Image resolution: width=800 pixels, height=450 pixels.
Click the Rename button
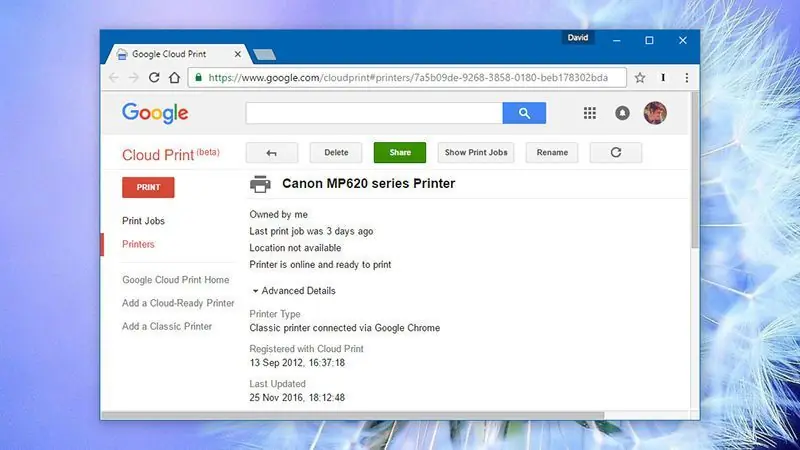click(552, 153)
